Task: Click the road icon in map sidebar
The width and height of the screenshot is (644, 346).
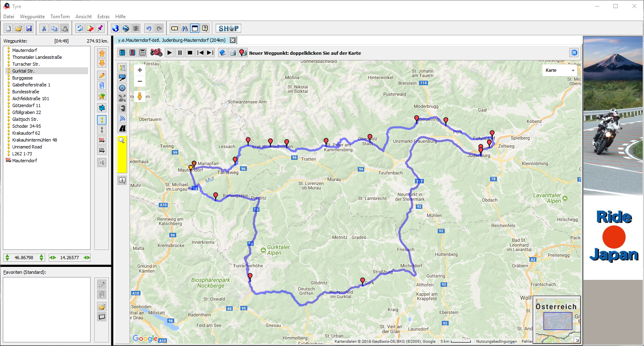Action: tap(122, 129)
